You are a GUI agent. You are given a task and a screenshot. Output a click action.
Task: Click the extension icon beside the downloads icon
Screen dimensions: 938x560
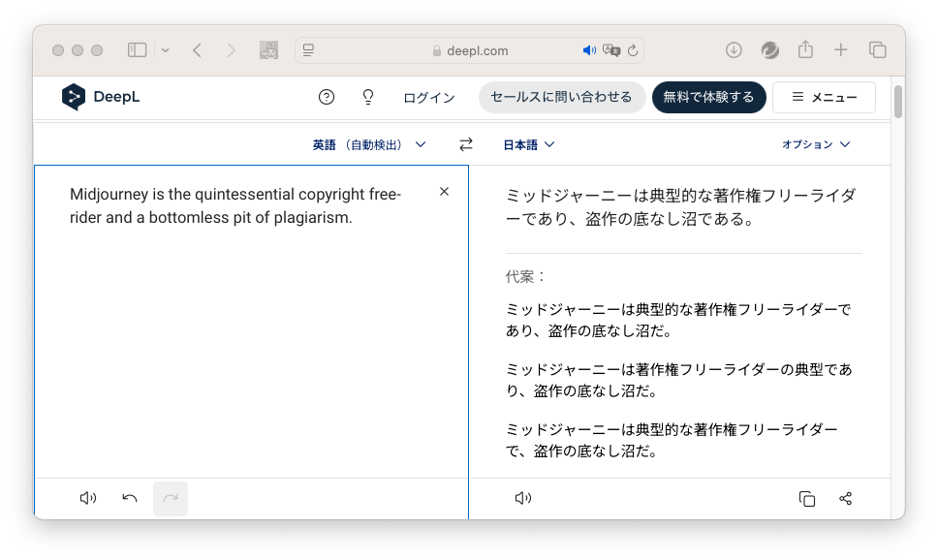pyautogui.click(x=770, y=50)
